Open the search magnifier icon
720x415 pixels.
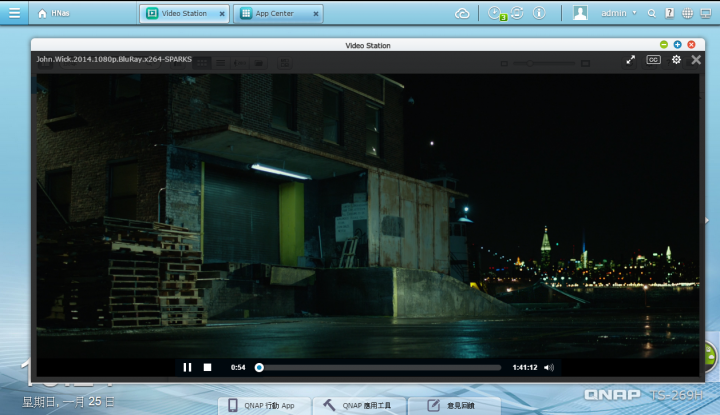click(x=652, y=13)
